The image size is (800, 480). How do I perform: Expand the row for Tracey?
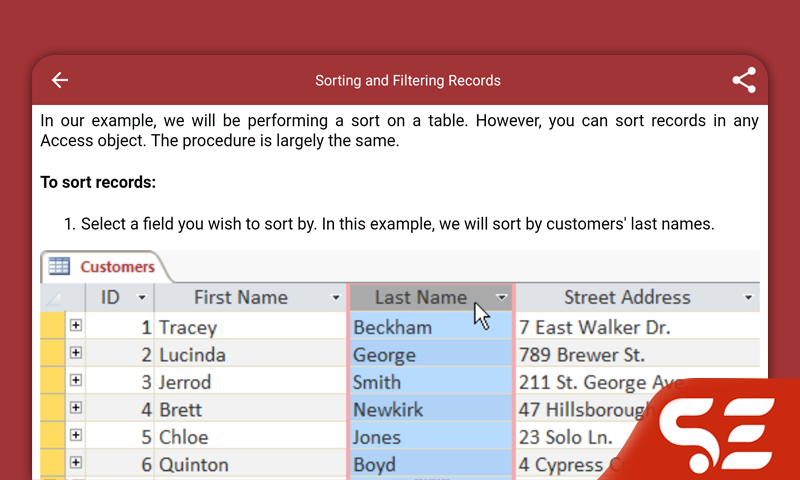[76, 325]
